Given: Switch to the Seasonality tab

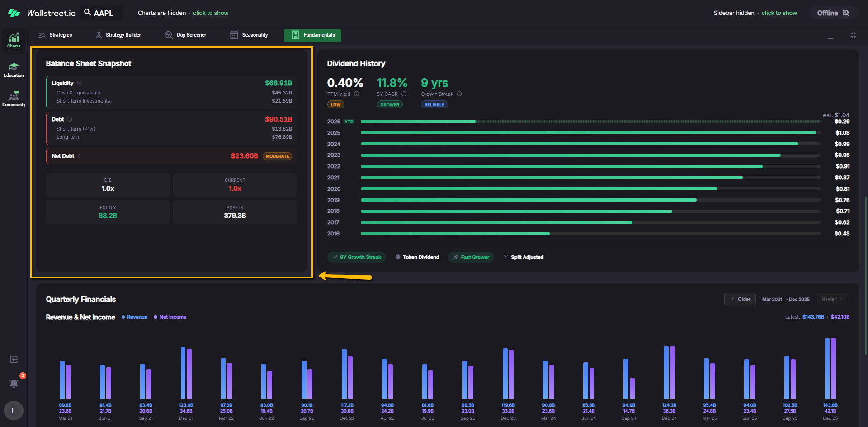Looking at the screenshot, I should click(249, 35).
